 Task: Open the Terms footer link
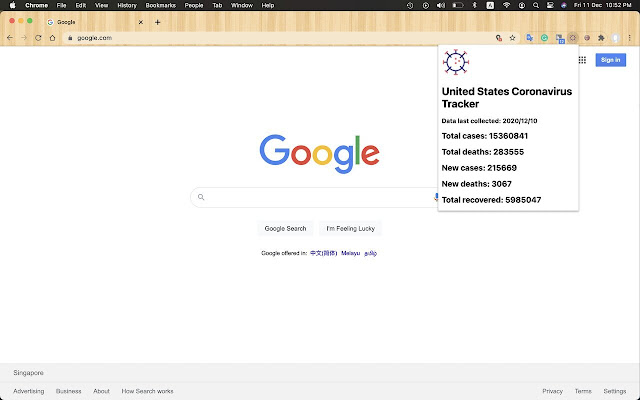(583, 391)
